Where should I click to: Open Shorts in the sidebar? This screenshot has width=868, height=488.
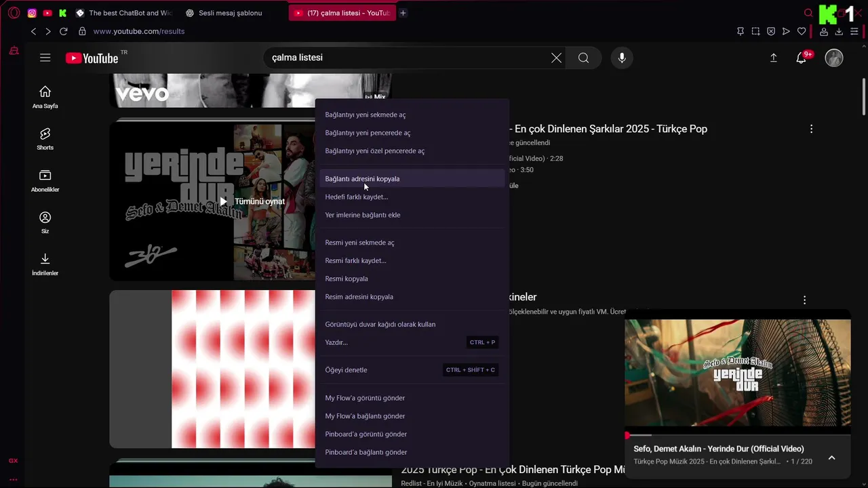click(x=45, y=139)
